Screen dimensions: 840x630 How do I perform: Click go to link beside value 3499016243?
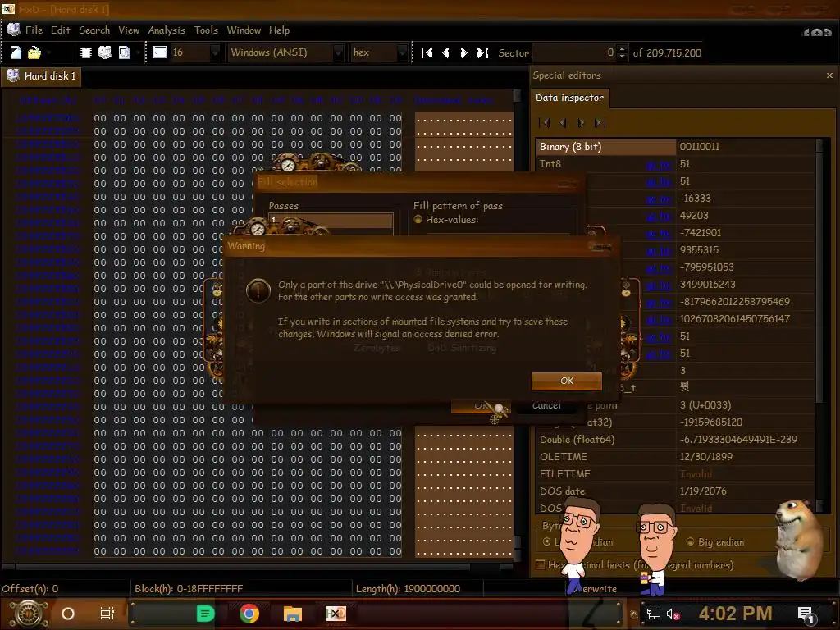659,285
